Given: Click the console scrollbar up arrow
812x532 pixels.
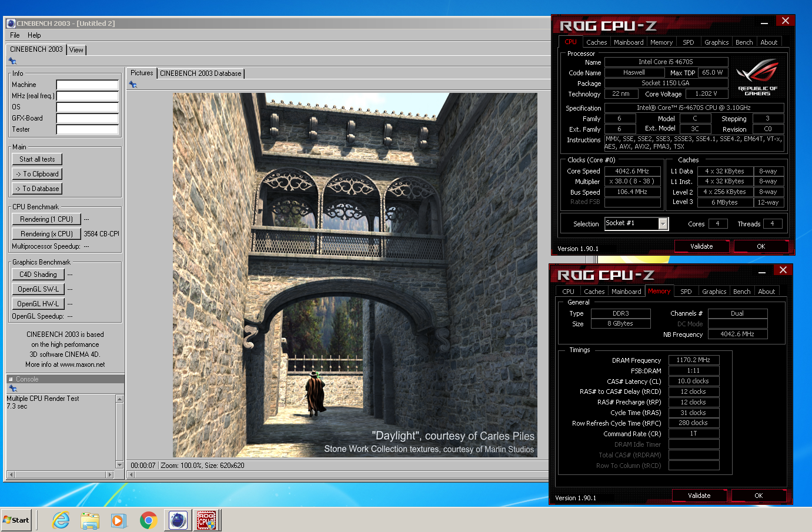Looking at the screenshot, I should tap(120, 399).
